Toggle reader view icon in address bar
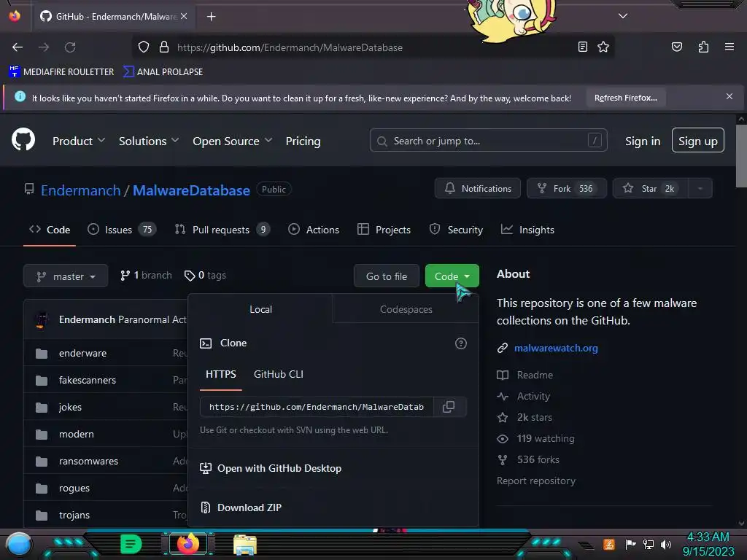Screen dimensions: 747x560 [x=582, y=47]
